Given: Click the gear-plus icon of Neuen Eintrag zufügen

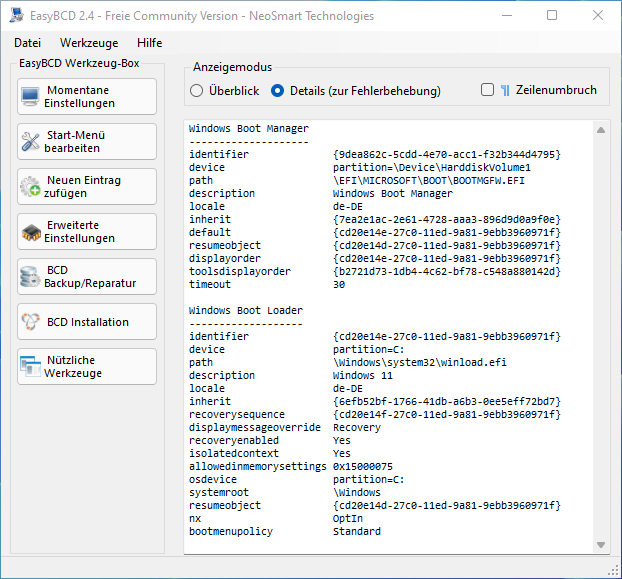Looking at the screenshot, I should pos(31,186).
